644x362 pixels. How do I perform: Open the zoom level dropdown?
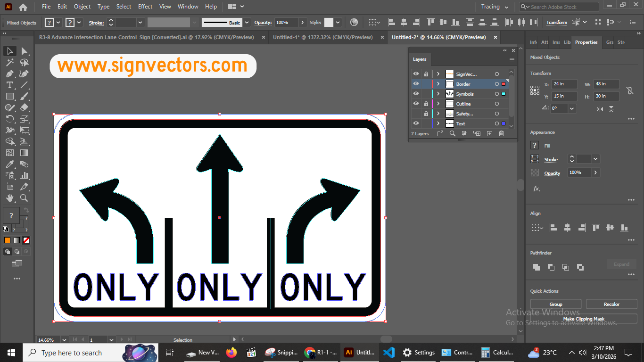(x=64, y=340)
